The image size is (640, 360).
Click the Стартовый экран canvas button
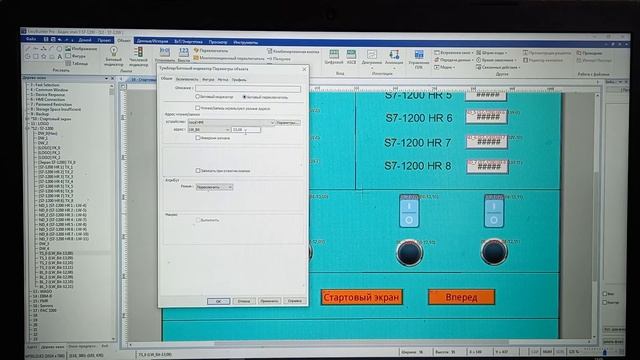coord(361,297)
